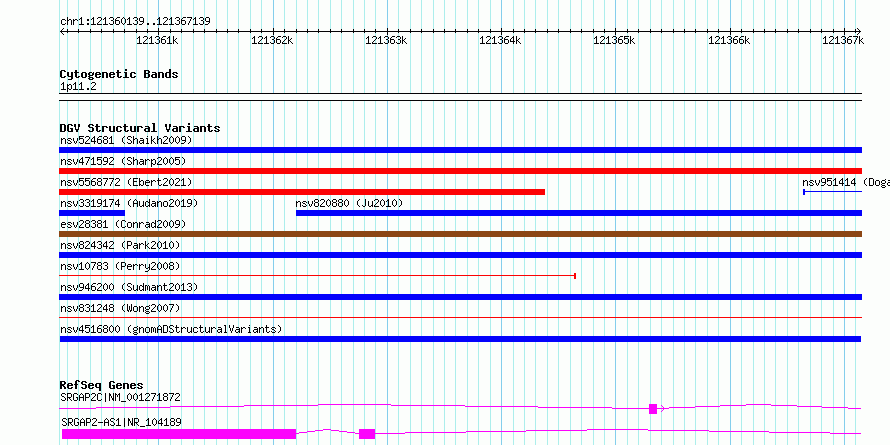Click the right arrow end of the ruler
This screenshot has height=445, width=890.
point(858,31)
